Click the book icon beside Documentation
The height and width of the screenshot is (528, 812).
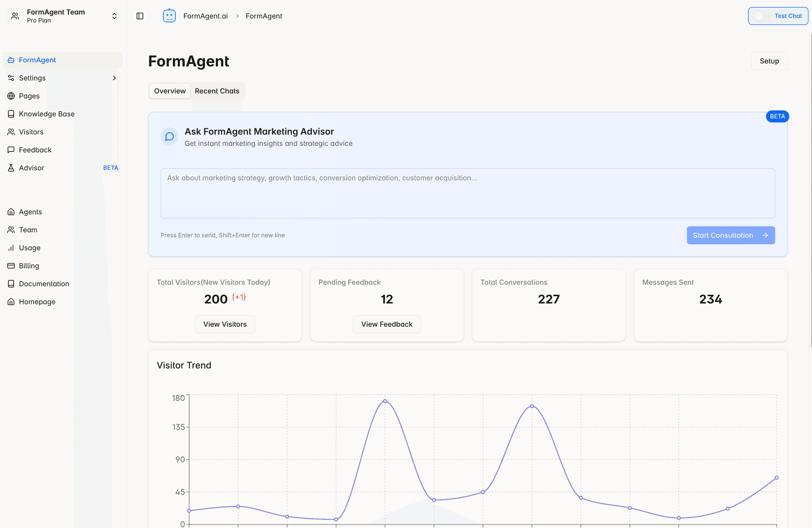tap(11, 284)
